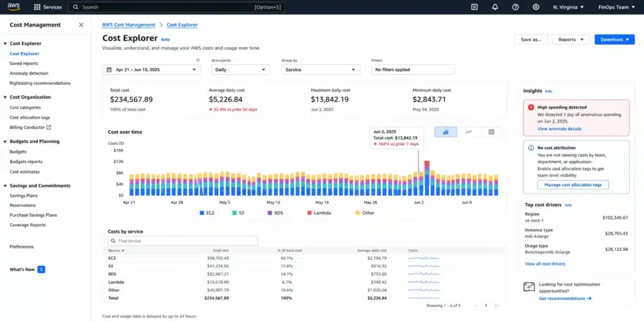Screen dimensions: 644x322
Task: Open the FinOps Team account menu
Action: [616, 7]
